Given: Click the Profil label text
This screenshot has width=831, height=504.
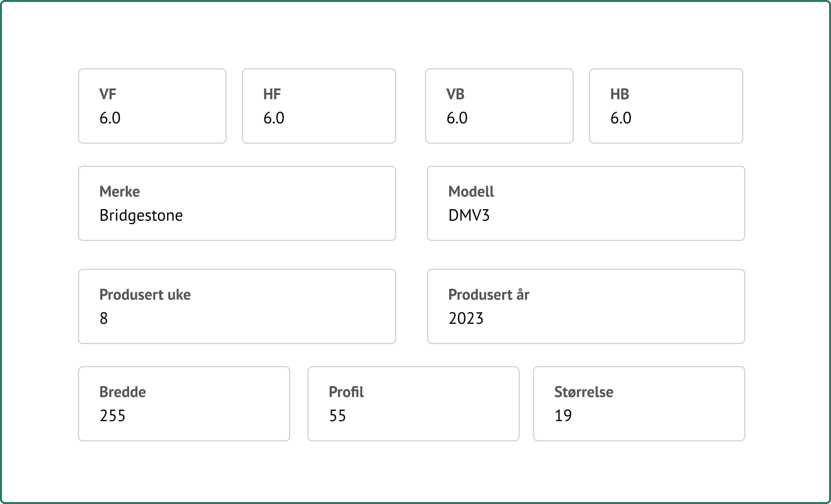Looking at the screenshot, I should pyautogui.click(x=346, y=392).
